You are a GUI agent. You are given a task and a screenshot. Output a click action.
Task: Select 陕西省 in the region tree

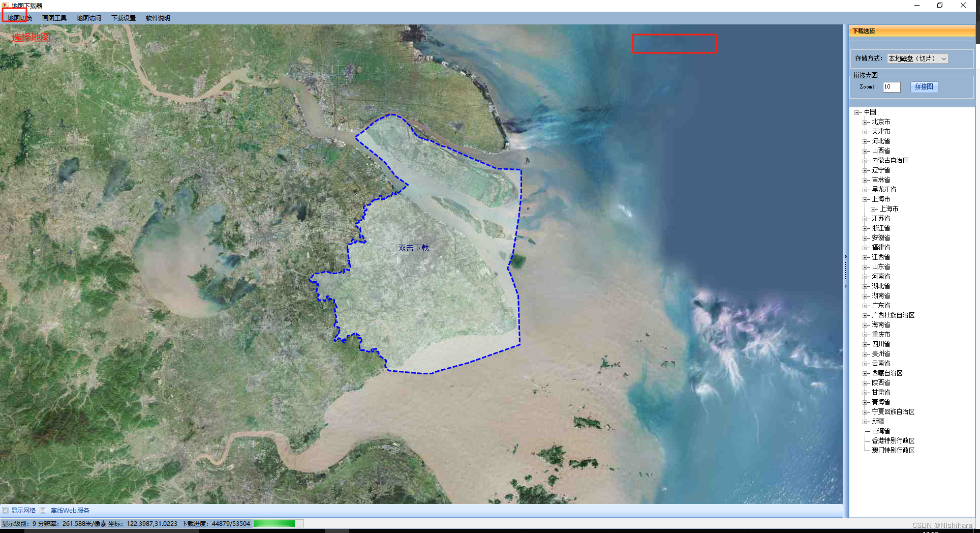[881, 383]
